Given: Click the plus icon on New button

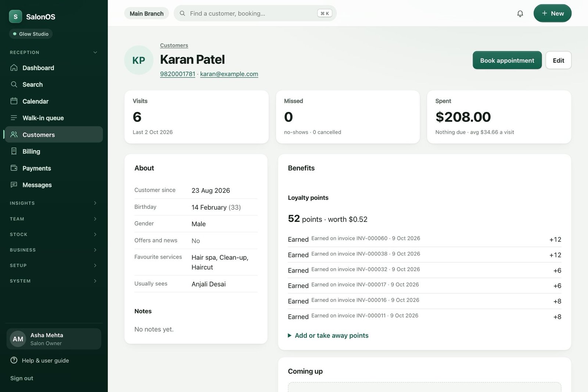Looking at the screenshot, I should (x=545, y=13).
